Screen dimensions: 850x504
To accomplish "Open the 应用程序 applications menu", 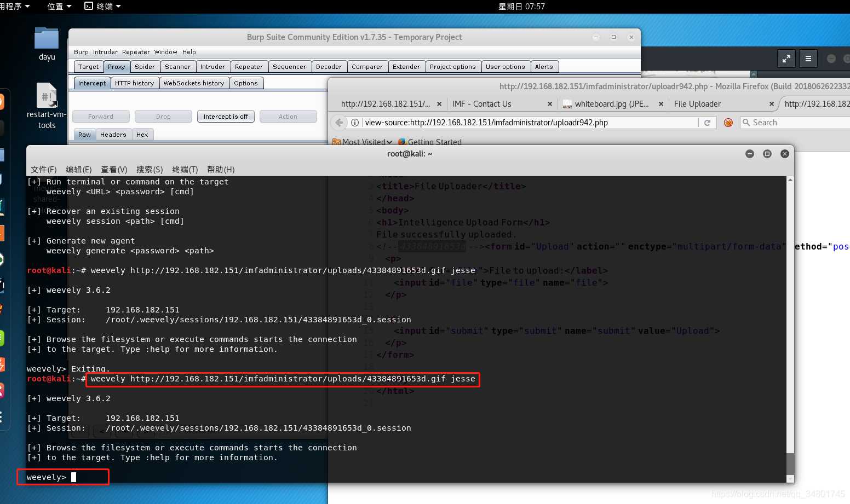I will tap(14, 7).
